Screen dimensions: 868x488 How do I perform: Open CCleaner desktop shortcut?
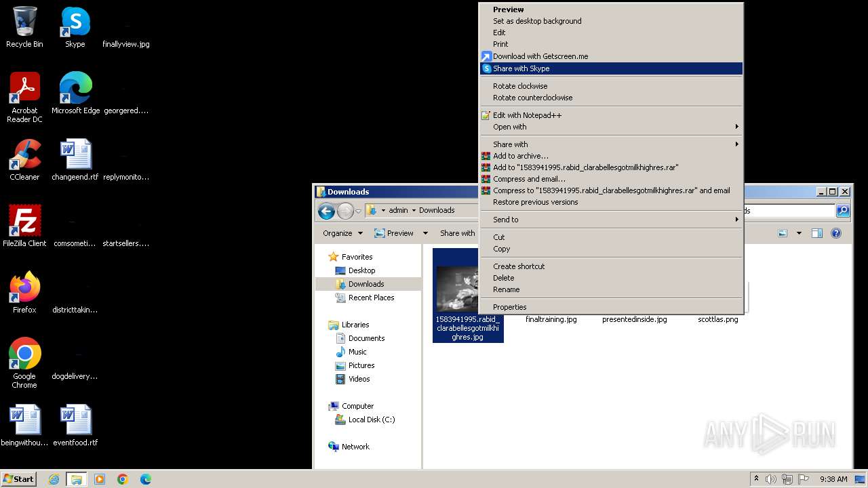pos(24,160)
